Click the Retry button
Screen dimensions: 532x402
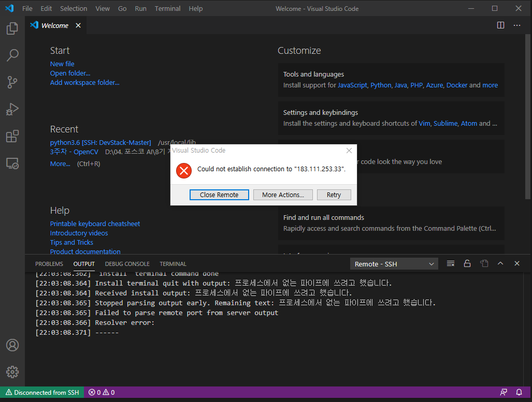334,195
